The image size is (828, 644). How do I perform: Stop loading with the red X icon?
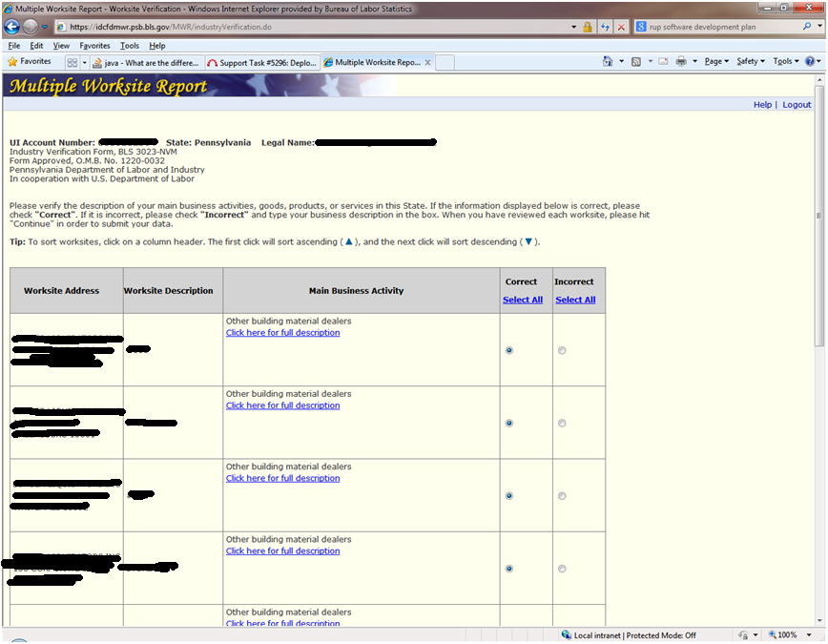[x=622, y=27]
